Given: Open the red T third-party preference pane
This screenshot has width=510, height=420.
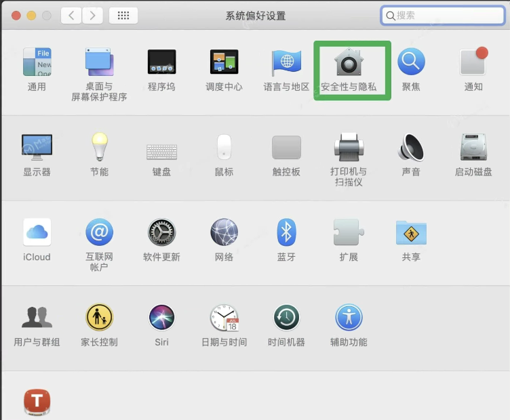Looking at the screenshot, I should [37, 402].
